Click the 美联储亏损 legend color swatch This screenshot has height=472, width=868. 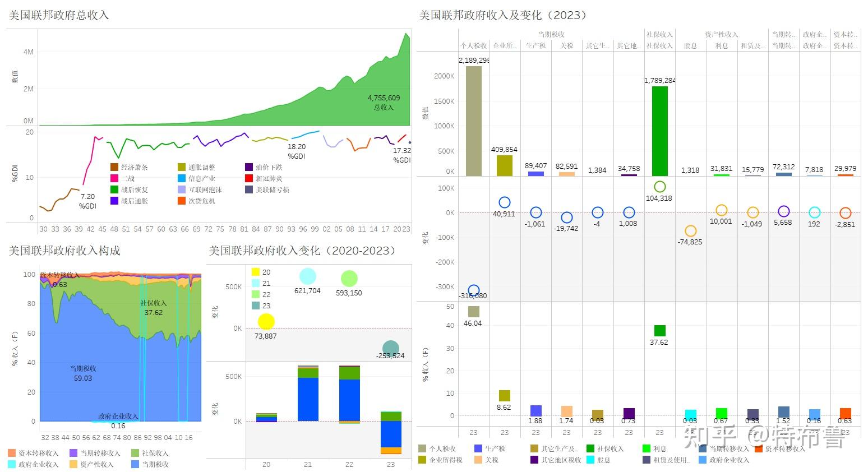249,189
